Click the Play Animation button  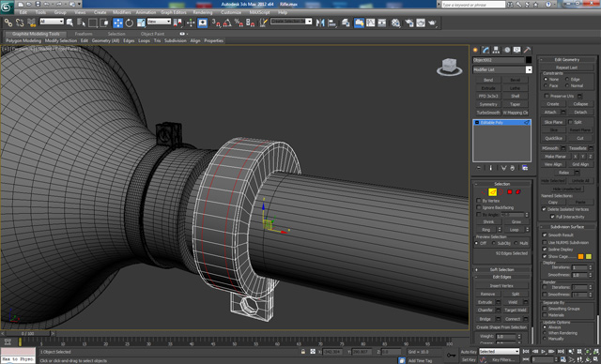pyautogui.click(x=543, y=352)
